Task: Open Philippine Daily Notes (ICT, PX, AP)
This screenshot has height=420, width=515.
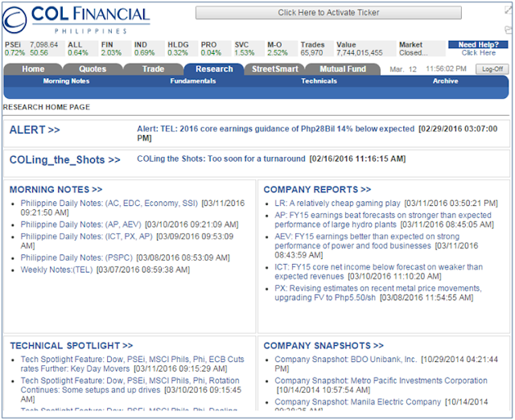Action: coord(86,237)
